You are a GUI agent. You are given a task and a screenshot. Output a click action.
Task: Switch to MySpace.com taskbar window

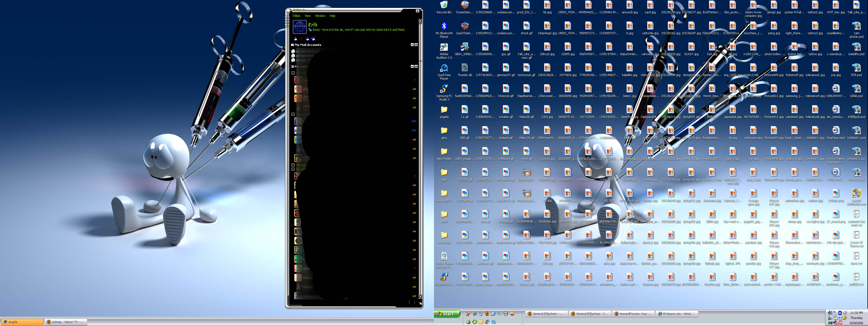point(676,314)
